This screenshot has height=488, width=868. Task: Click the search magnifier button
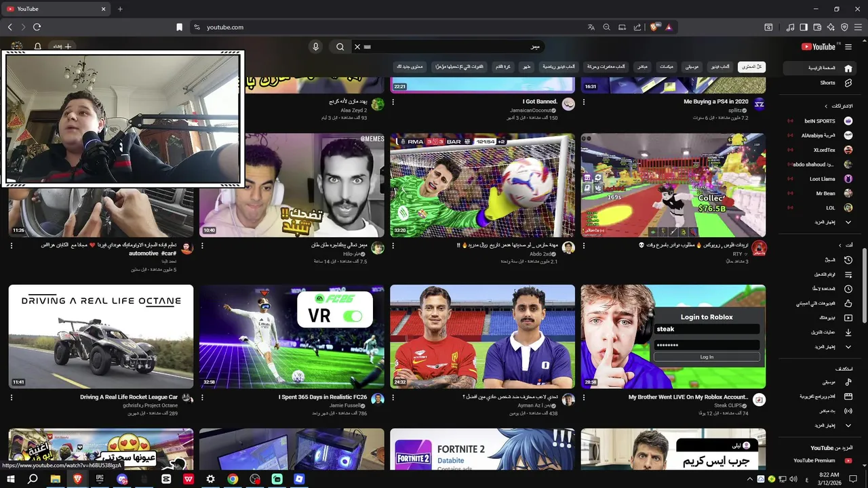pos(340,47)
